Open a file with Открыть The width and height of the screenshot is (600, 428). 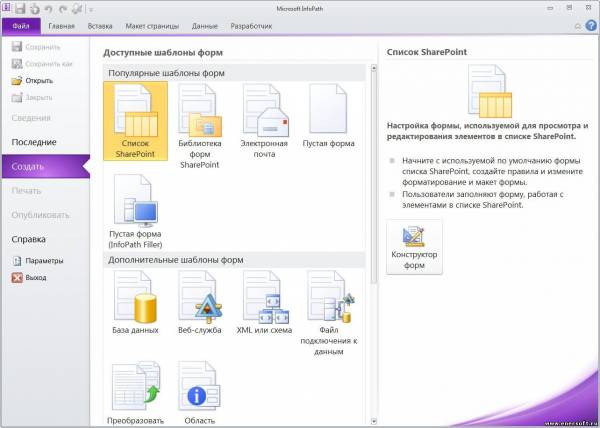[x=33, y=81]
